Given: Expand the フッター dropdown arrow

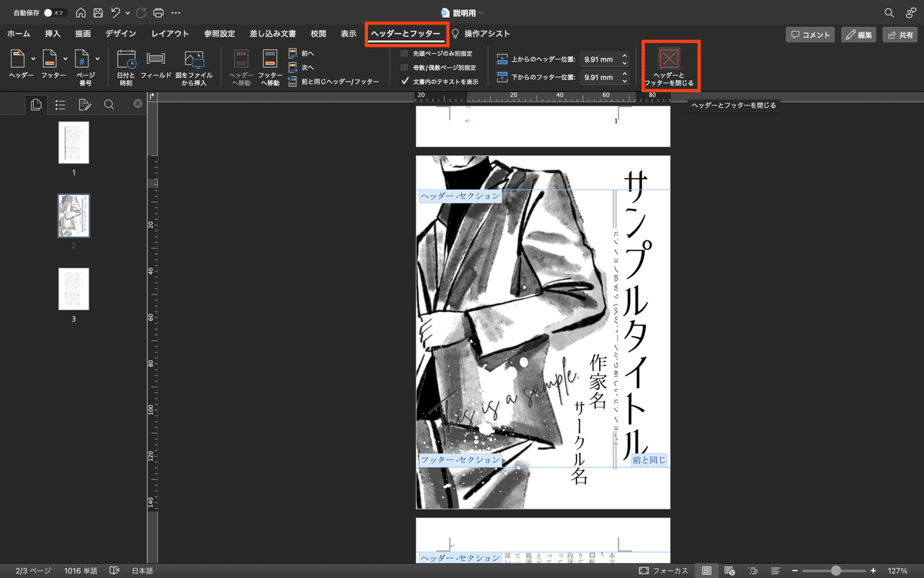Looking at the screenshot, I should pos(65,59).
